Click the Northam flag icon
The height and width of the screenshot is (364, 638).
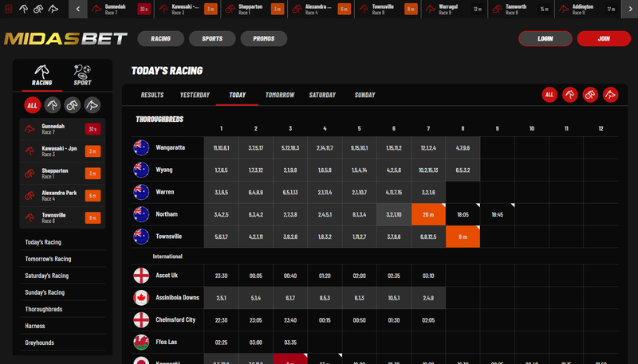coord(141,214)
